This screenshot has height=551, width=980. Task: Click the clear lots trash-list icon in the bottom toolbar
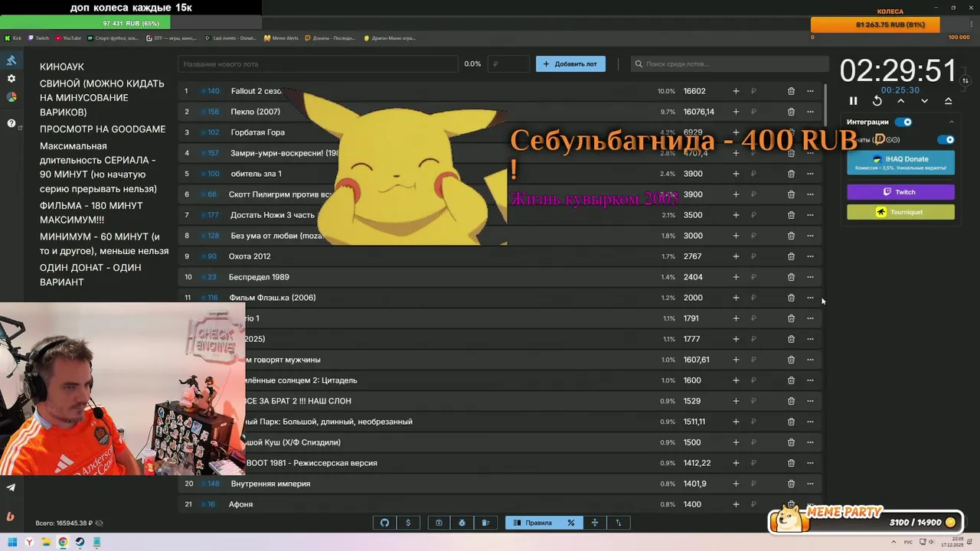[x=485, y=523]
